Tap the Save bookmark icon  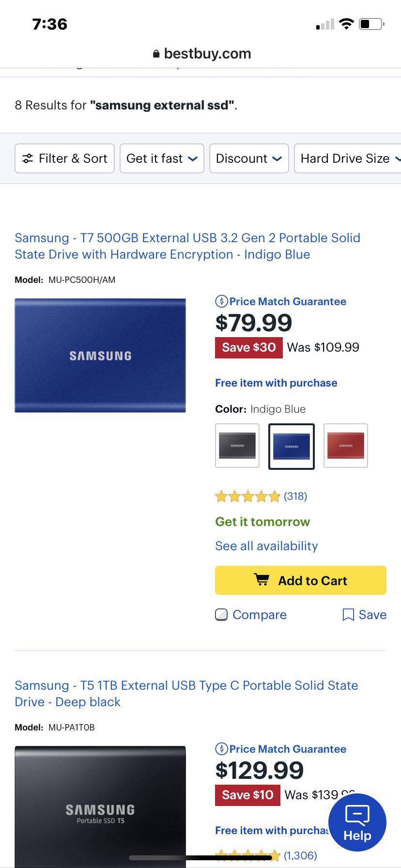[348, 615]
